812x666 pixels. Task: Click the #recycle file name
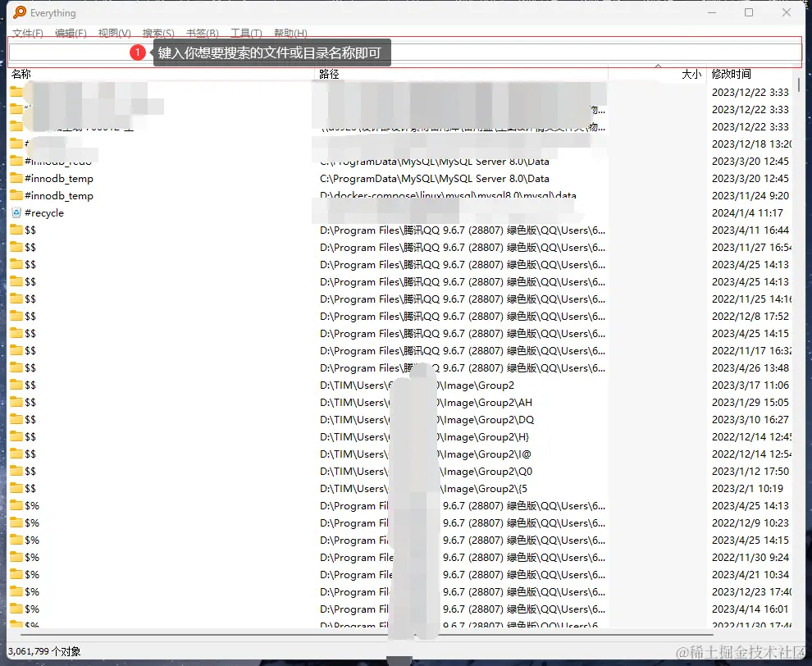[44, 213]
